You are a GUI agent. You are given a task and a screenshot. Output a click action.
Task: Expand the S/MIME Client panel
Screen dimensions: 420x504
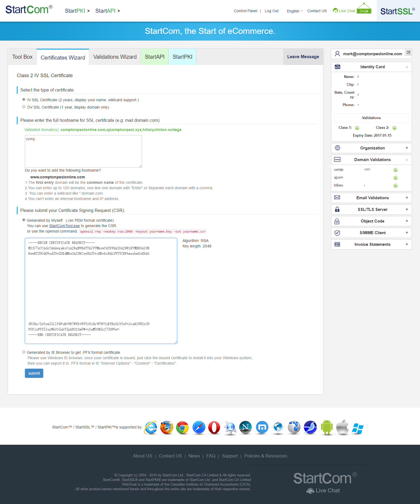pyautogui.click(x=407, y=233)
